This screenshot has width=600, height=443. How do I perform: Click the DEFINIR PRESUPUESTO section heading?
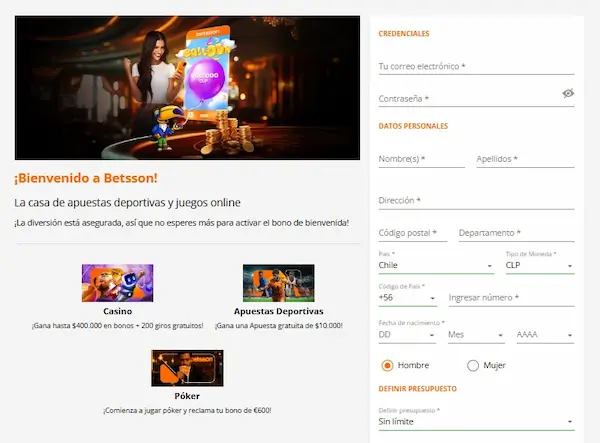click(417, 389)
